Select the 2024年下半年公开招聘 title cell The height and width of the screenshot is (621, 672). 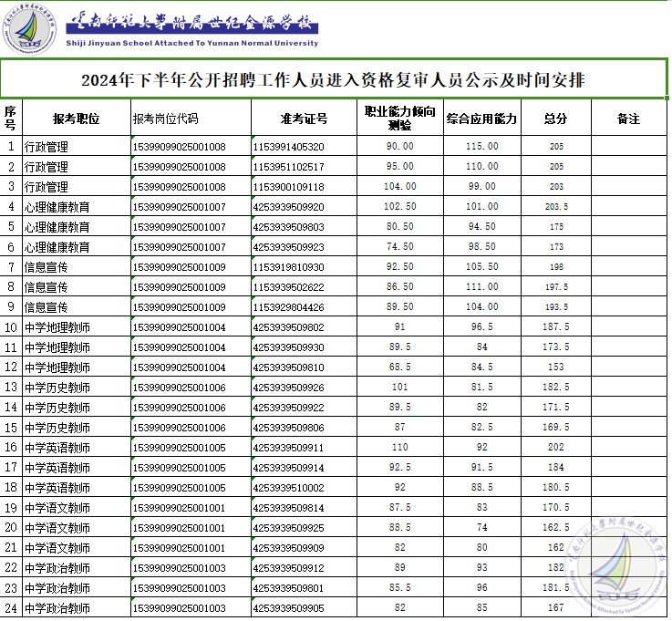pos(334,80)
